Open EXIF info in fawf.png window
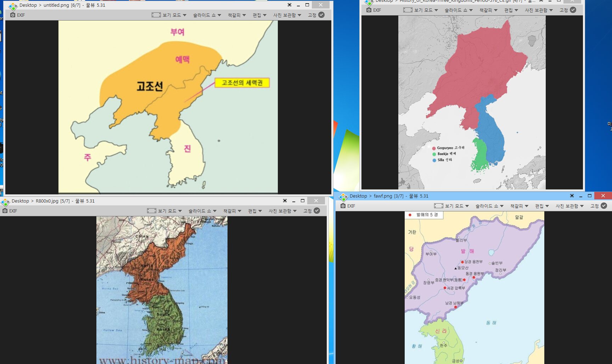This screenshot has height=364, width=612. [343, 206]
